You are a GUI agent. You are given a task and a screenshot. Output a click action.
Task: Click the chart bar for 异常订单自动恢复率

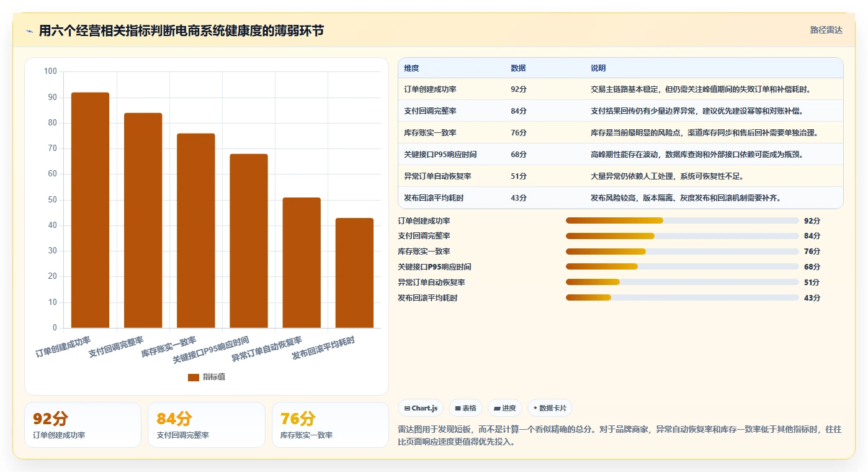pyautogui.click(x=302, y=263)
